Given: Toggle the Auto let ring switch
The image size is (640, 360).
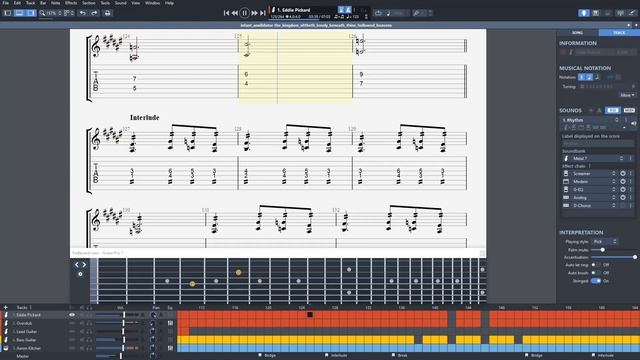Looking at the screenshot, I should tap(596, 265).
